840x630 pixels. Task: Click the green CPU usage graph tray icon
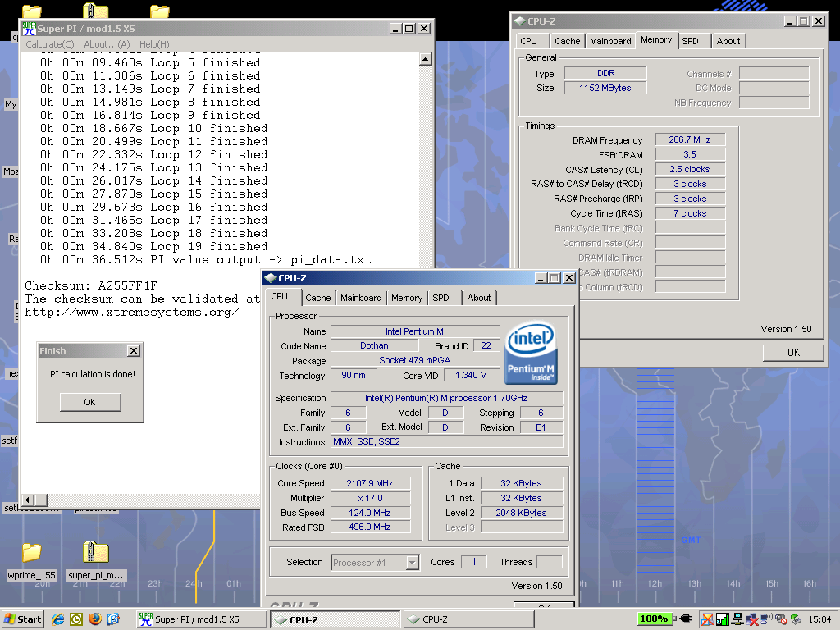[x=722, y=619]
